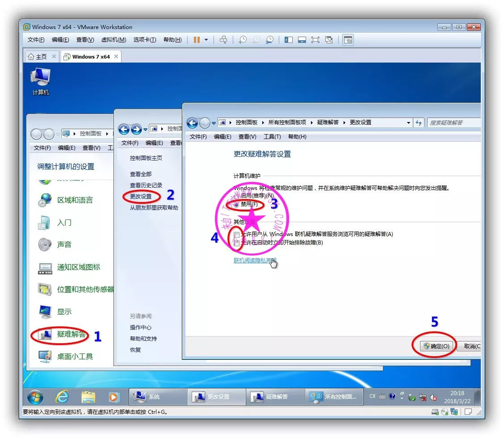The image size is (504, 438).
Task: Enter full screen mode from VMware toolbar
Action: coord(315,40)
